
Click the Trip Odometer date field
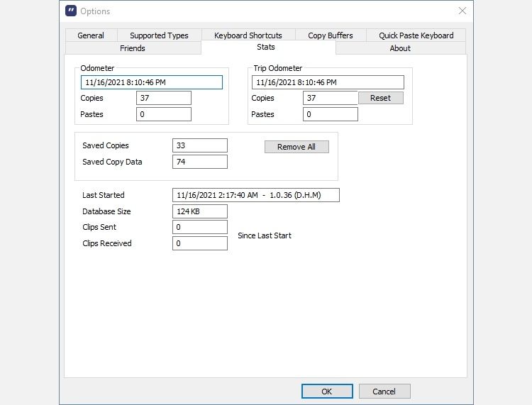[328, 82]
